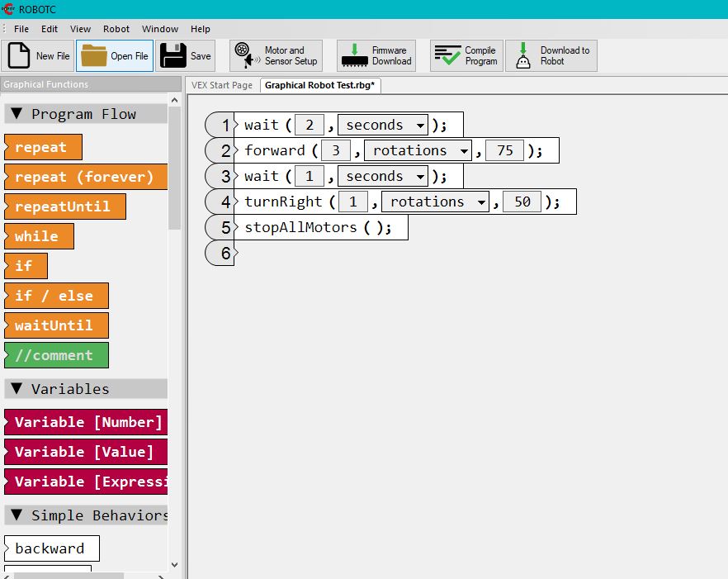Open units dropdown on line 1 wait
This screenshot has width=728, height=579.
(x=421, y=126)
